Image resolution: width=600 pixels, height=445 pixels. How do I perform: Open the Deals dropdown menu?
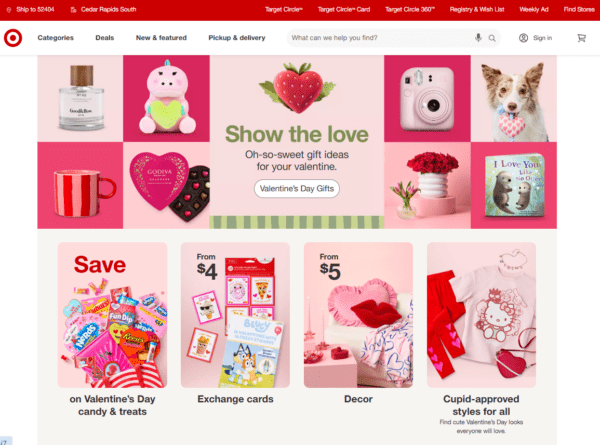tap(104, 38)
